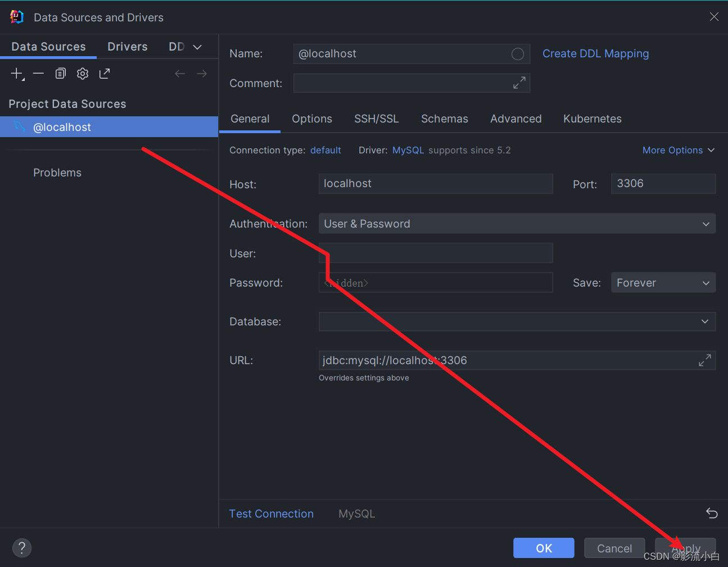This screenshot has height=567, width=728.
Task: Open help via question mark icon
Action: coord(21,547)
